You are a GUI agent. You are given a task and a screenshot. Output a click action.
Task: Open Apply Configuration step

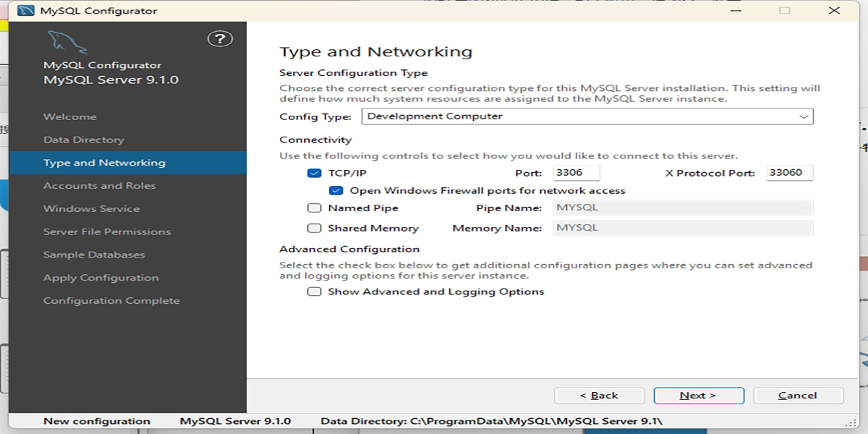[x=101, y=278]
